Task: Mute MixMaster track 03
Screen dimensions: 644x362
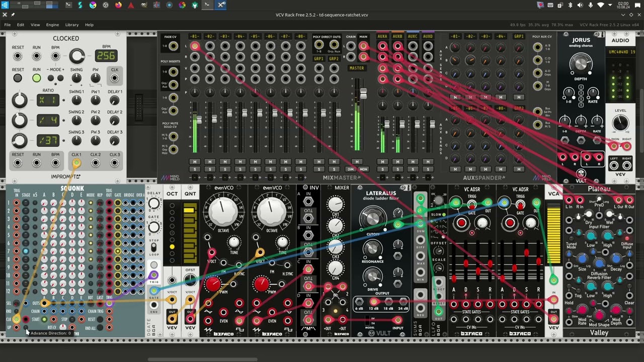Action: pos(225,161)
